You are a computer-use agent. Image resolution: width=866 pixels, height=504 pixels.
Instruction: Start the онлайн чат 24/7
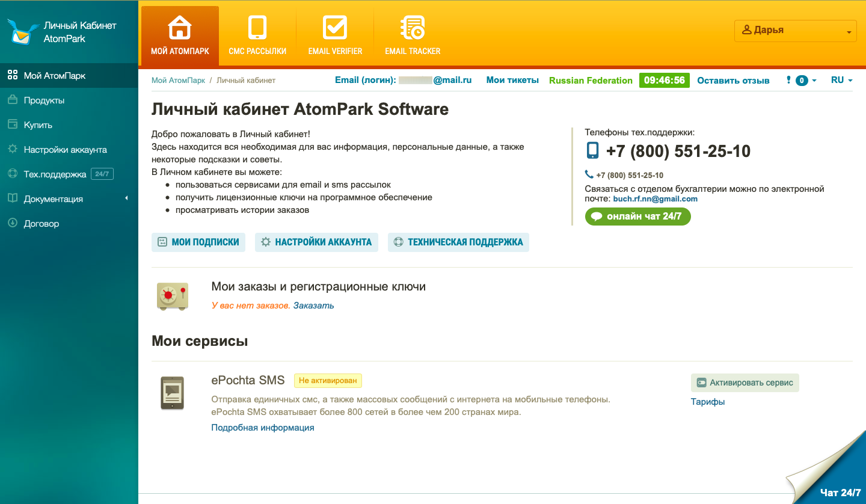pyautogui.click(x=638, y=217)
